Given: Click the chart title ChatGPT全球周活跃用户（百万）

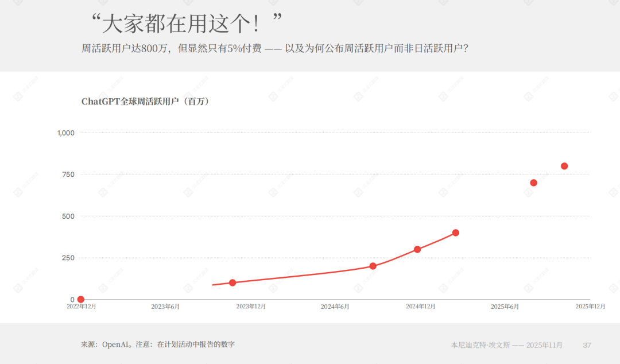Looking at the screenshot, I should click(145, 101).
